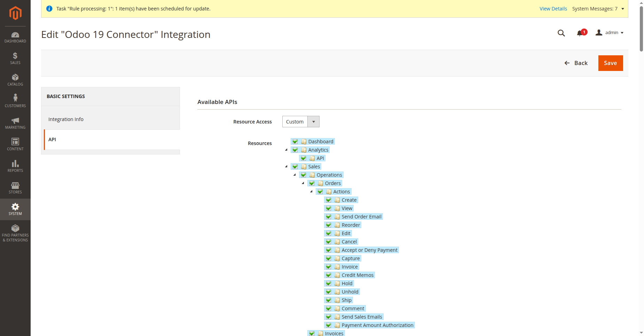Screen dimensions: 644x336
Task: Click the Save button
Action: click(x=611, y=63)
